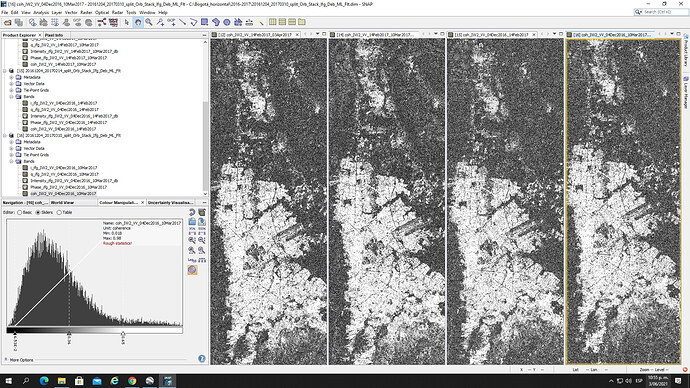Viewport: 690px width, 388px height.
Task: Click the Tile Evenly windows icon
Action: click(x=272, y=22)
